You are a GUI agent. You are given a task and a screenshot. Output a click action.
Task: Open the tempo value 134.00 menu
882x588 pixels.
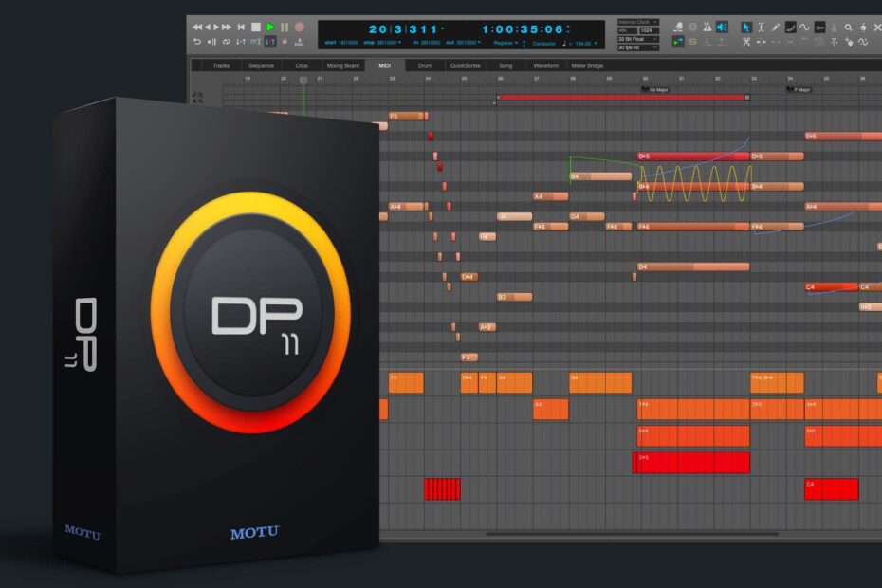tap(585, 44)
